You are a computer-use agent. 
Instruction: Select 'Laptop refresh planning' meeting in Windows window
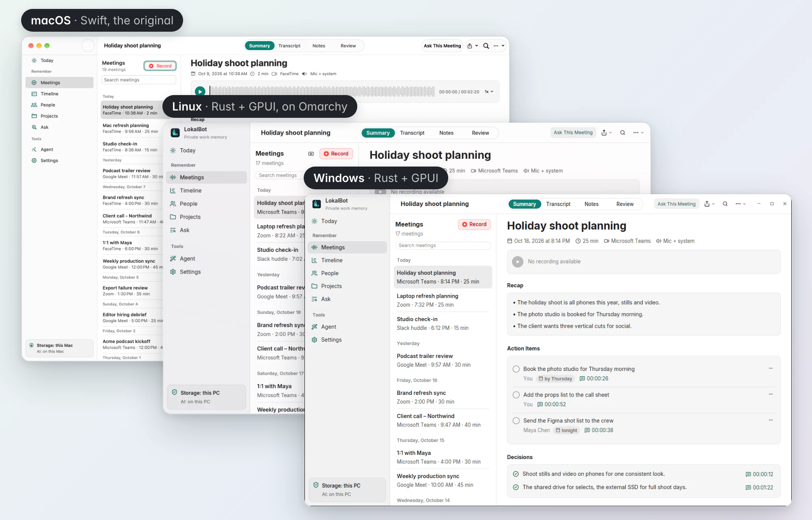tap(443, 300)
